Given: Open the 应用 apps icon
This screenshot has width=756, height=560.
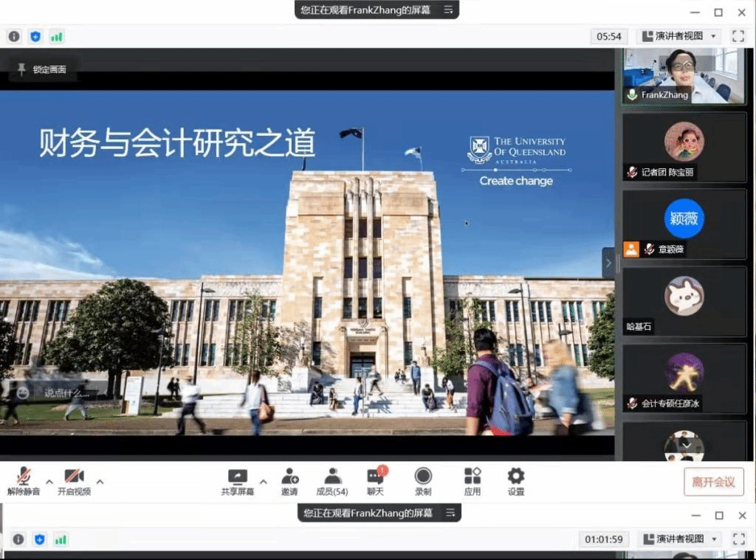Looking at the screenshot, I should (472, 477).
